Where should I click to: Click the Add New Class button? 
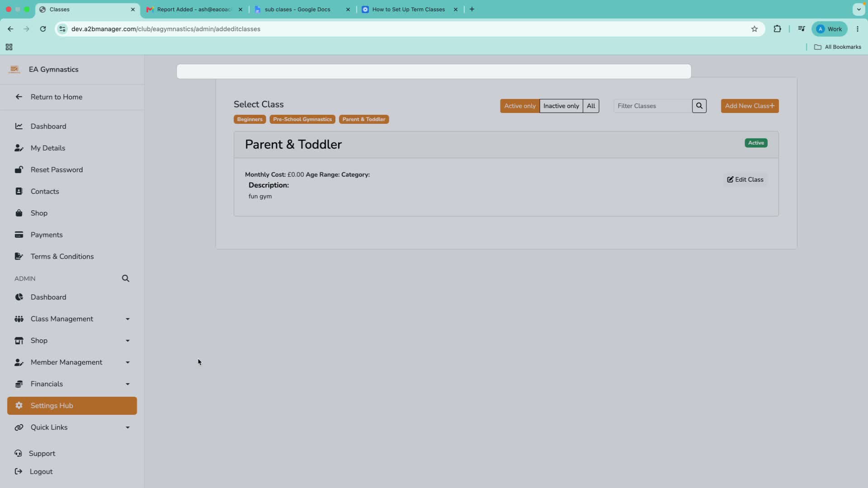750,106
